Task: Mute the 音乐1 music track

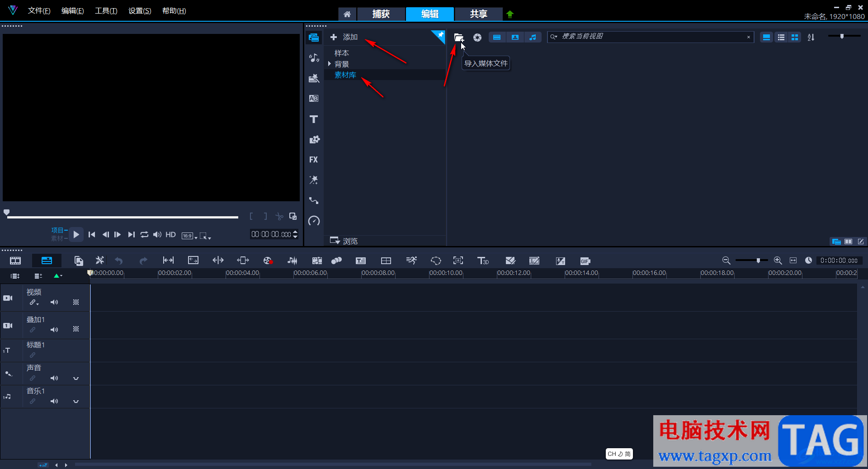Action: (54, 401)
